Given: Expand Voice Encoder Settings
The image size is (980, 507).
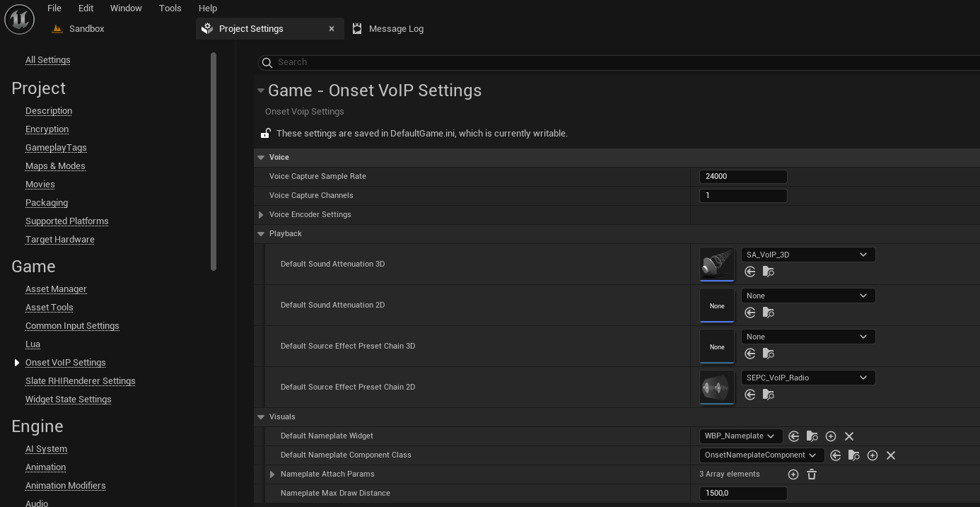Looking at the screenshot, I should click(261, 215).
